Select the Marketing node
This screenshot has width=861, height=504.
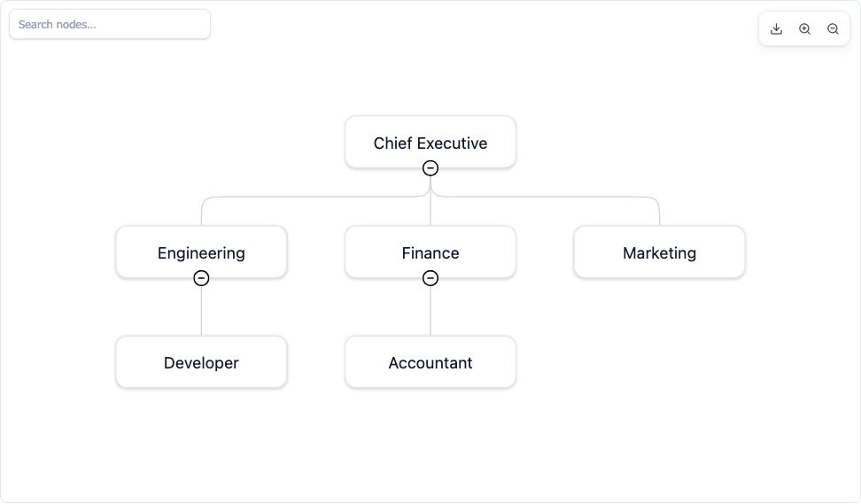tap(659, 252)
